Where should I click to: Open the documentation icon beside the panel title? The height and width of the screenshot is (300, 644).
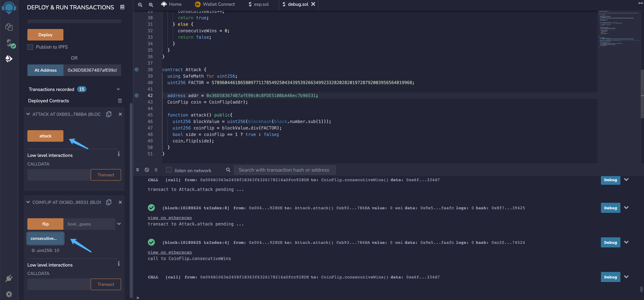[122, 7]
